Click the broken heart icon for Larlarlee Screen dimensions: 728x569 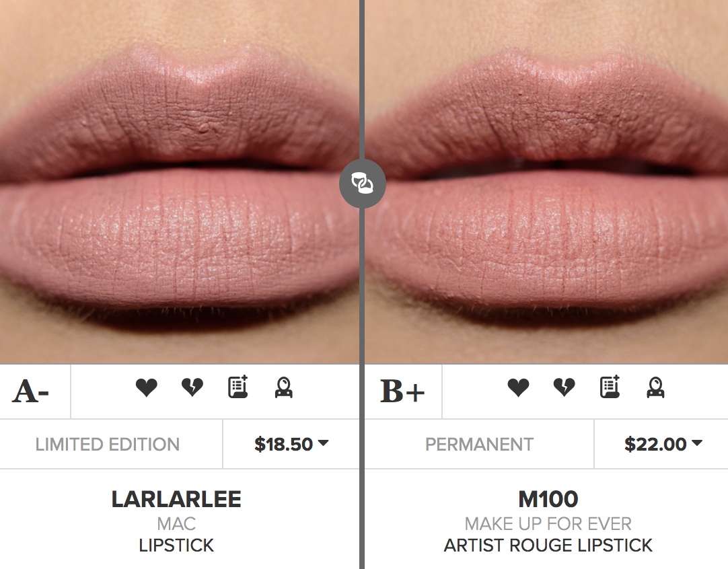point(192,387)
